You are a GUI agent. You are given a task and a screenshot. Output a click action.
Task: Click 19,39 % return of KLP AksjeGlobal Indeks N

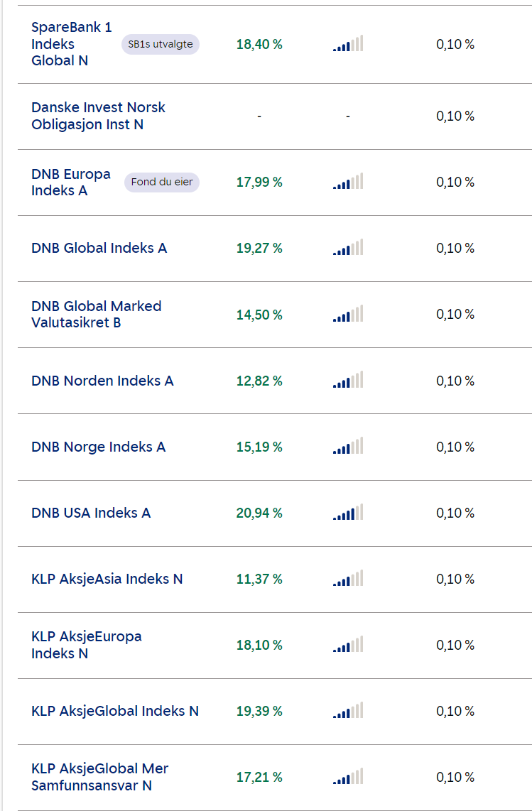coord(259,711)
